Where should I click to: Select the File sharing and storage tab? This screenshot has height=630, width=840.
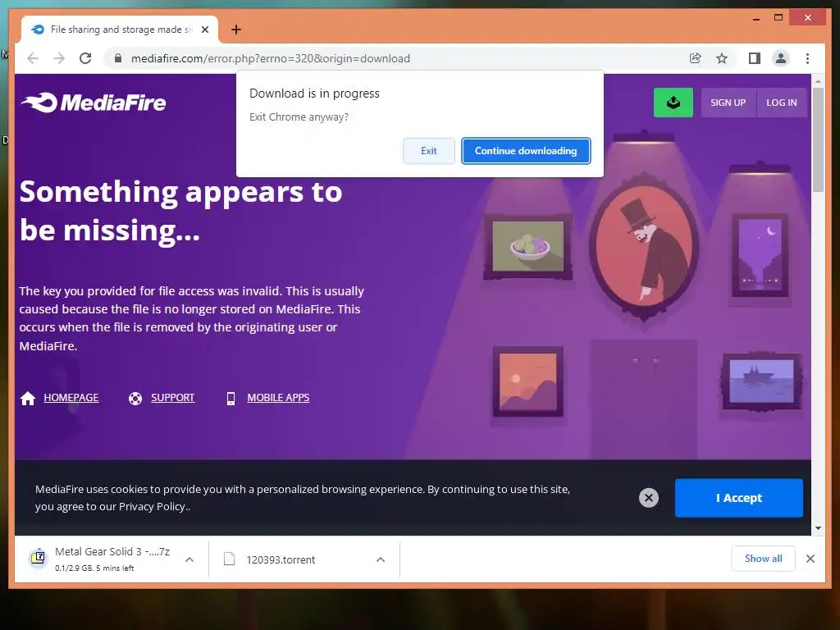pos(120,30)
